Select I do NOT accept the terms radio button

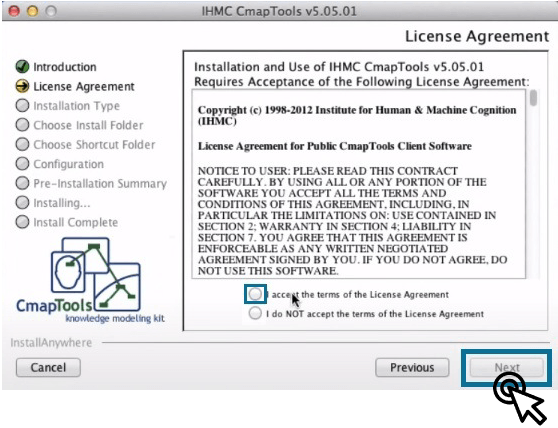[x=255, y=313]
